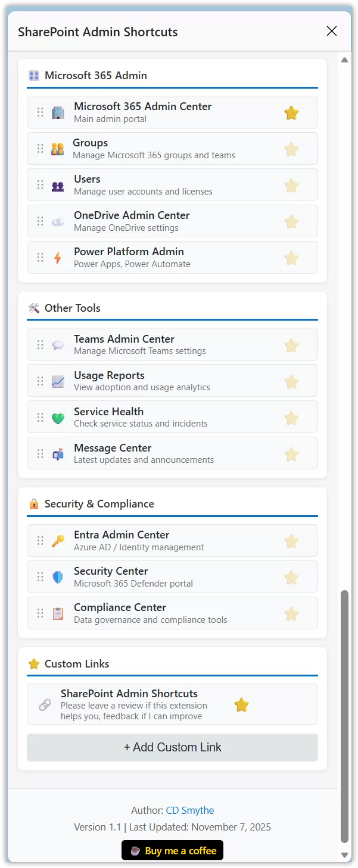Click the Usage Reports chart icon
Image resolution: width=358 pixels, height=868 pixels.
point(57,381)
